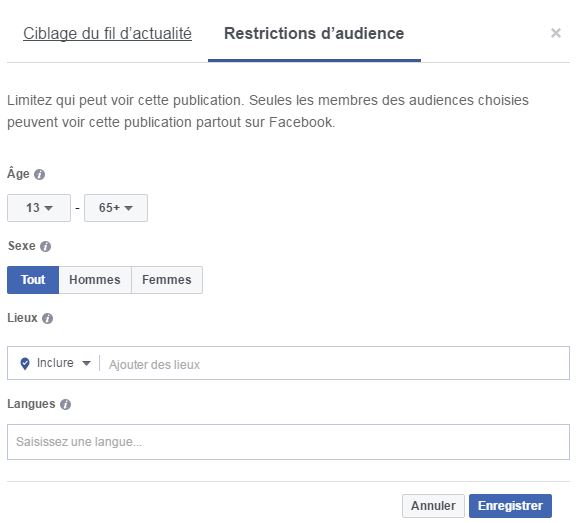Click the location pin icon in Lieux field

tap(25, 364)
